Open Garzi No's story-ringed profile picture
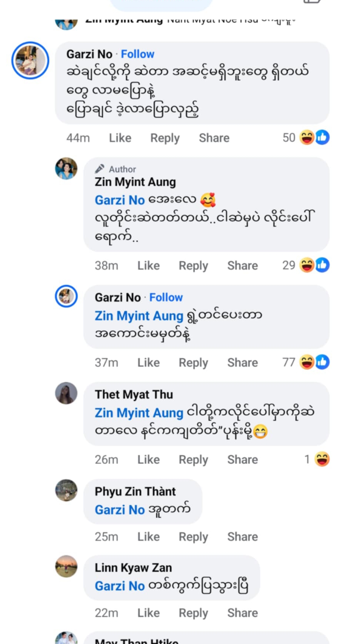Screen dimensions: 341x644 point(30,60)
